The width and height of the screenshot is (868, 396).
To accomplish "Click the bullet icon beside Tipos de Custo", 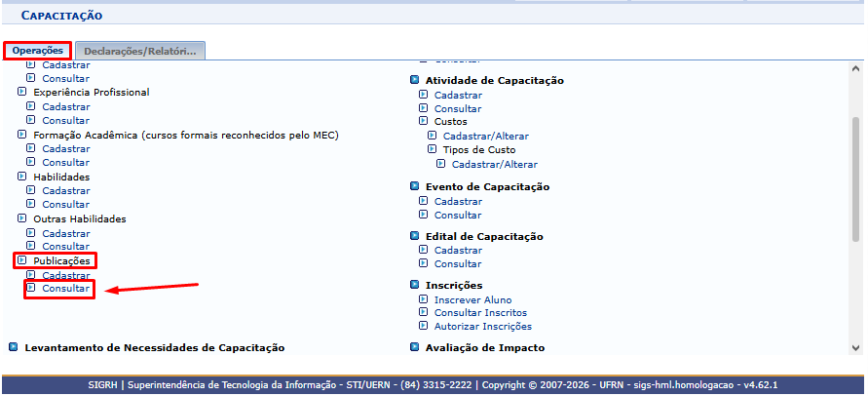I will click(x=432, y=149).
